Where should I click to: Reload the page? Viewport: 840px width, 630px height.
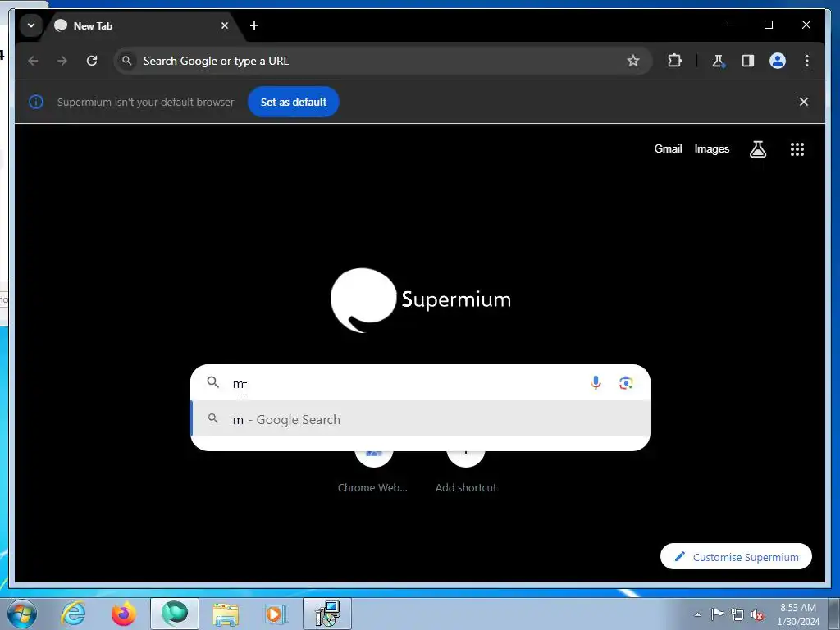point(92,61)
